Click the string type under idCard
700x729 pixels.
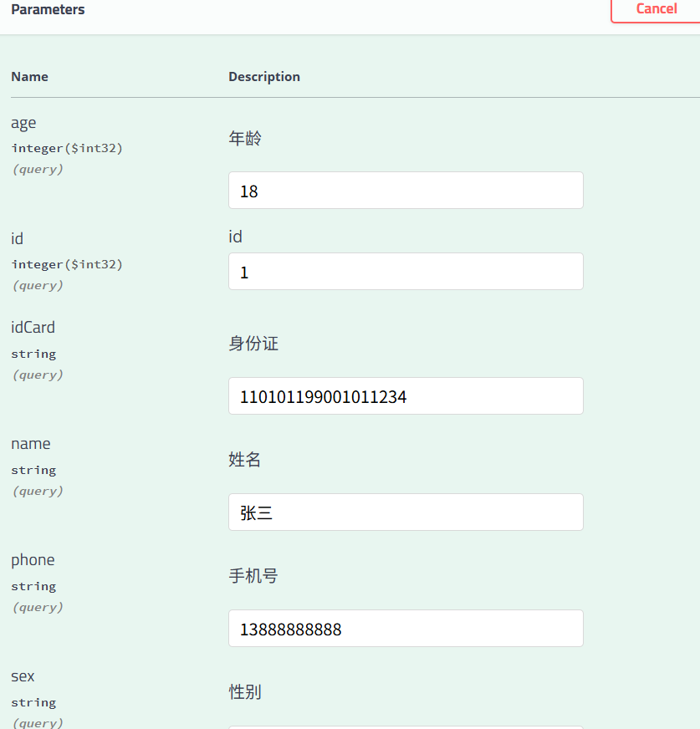[x=33, y=354]
